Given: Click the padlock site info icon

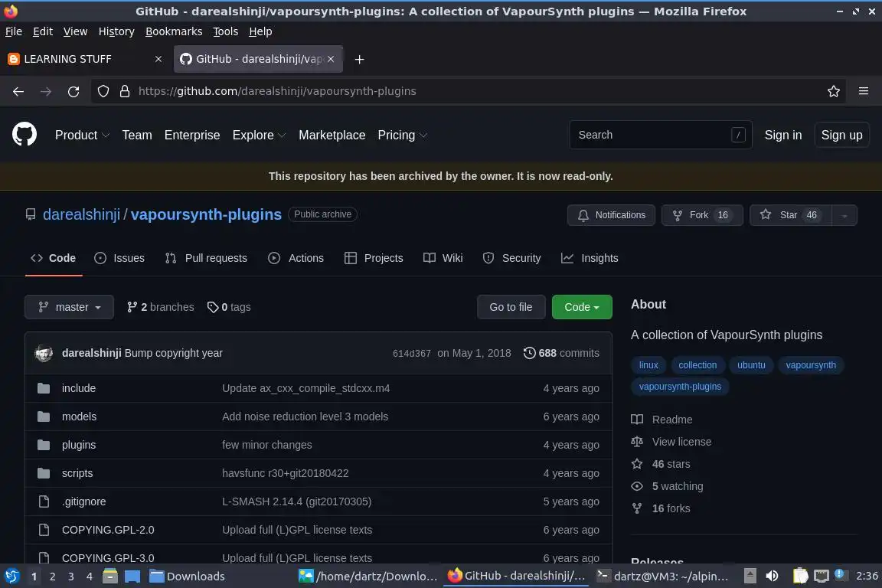Looking at the screenshot, I should (x=125, y=91).
